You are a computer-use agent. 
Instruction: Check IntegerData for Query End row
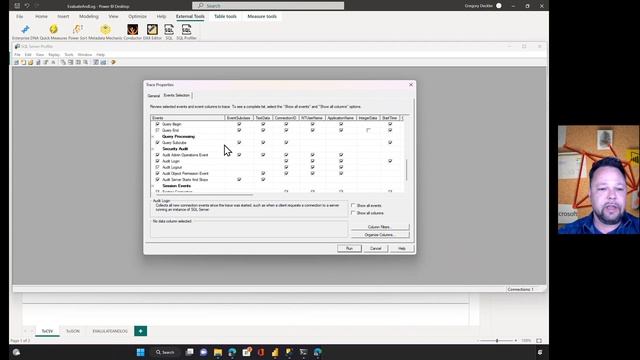coord(368,130)
